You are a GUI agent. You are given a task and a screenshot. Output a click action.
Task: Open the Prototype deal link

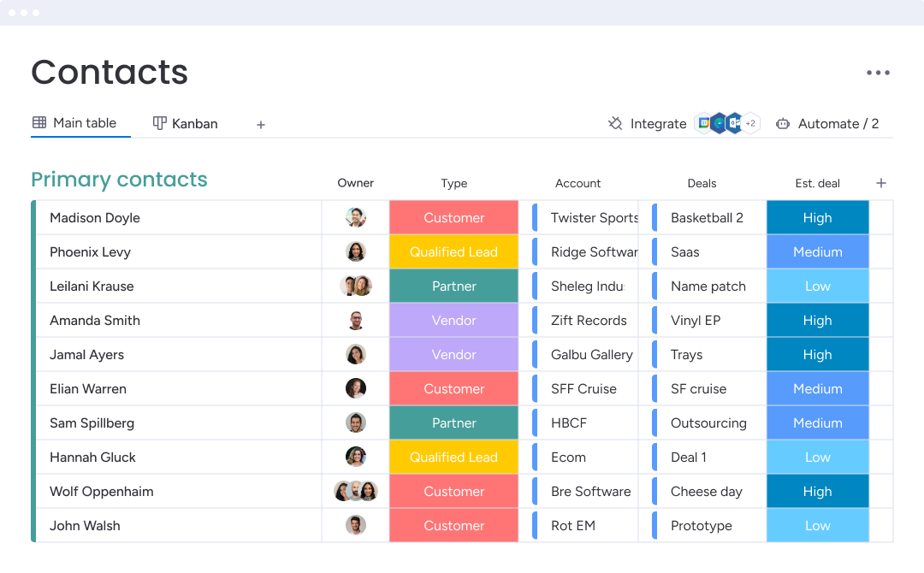pyautogui.click(x=702, y=525)
